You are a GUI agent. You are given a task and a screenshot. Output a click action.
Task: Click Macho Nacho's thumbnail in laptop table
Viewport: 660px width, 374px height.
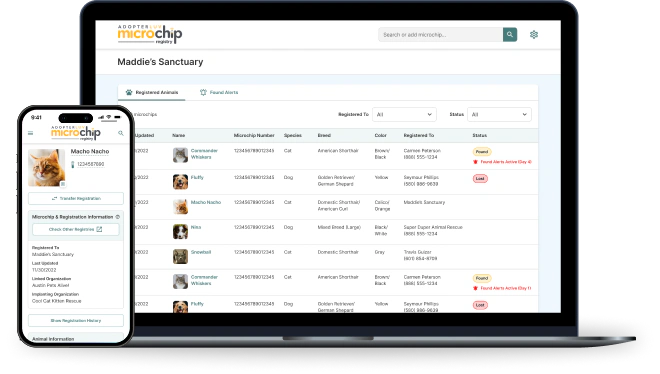[180, 207]
